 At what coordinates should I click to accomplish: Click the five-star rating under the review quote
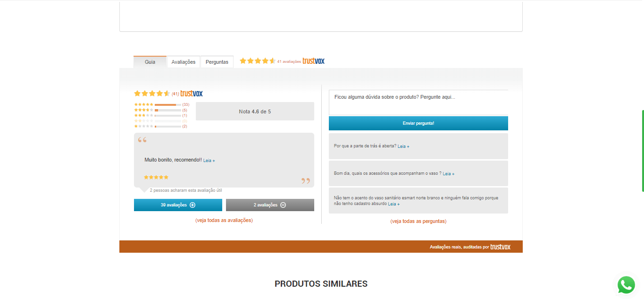pyautogui.click(x=156, y=177)
